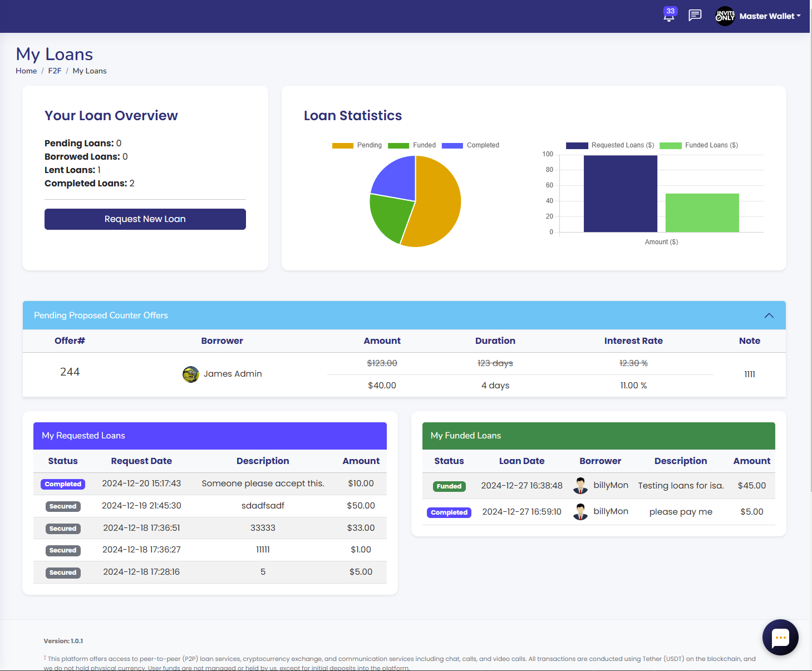The width and height of the screenshot is (812, 671).
Task: Click the green Funded status badge
Action: (x=449, y=486)
